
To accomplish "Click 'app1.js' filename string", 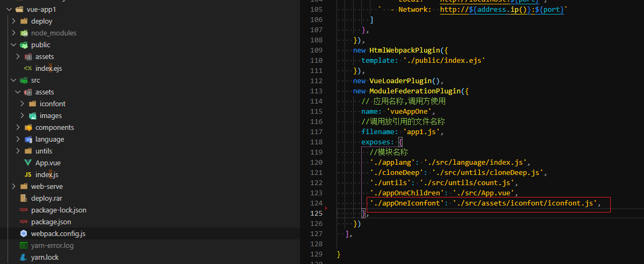I will (x=423, y=132).
